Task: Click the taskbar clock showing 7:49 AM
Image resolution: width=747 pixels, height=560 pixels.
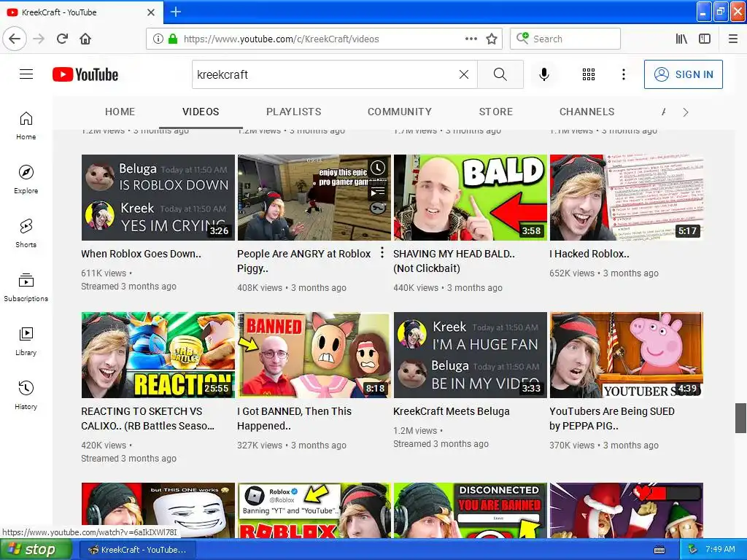Action: click(720, 549)
